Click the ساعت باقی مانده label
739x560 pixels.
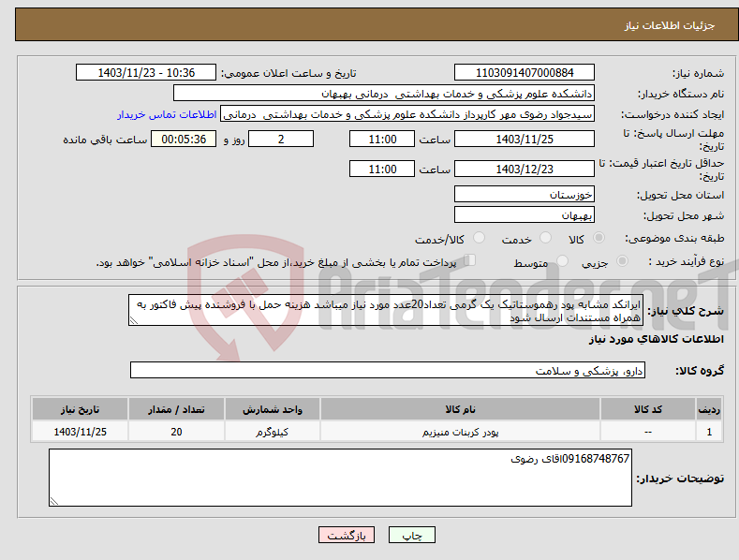click(105, 140)
